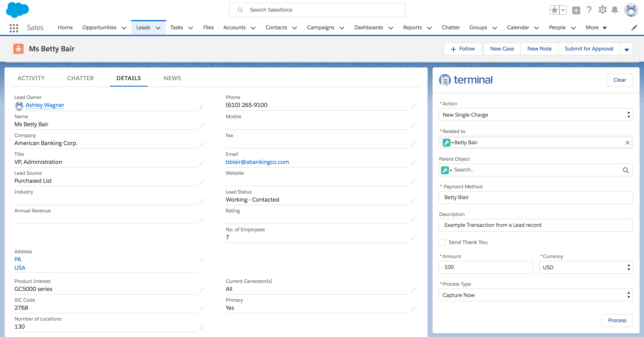Click the Related to object type wrench icon
The width and height of the screenshot is (644, 337).
click(x=447, y=142)
